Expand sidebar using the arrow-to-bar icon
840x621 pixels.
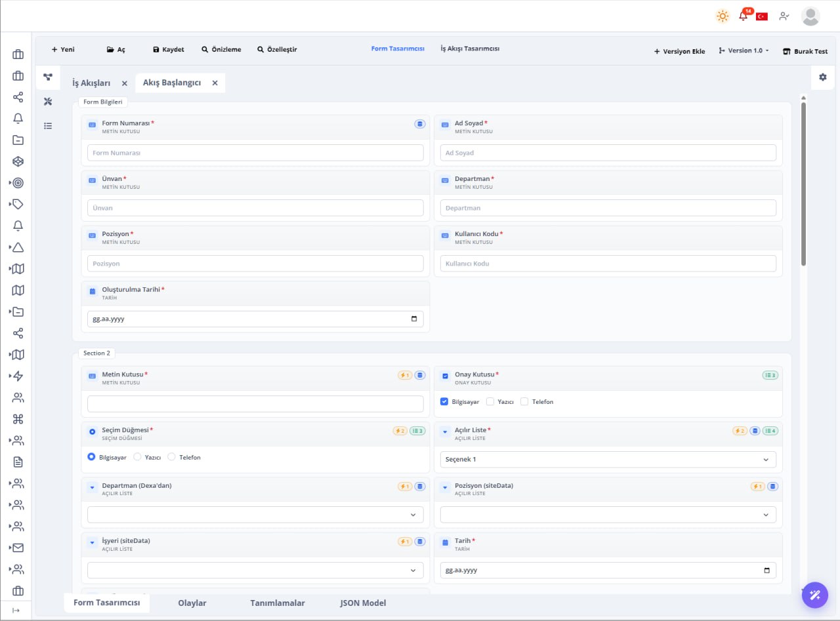(16, 610)
